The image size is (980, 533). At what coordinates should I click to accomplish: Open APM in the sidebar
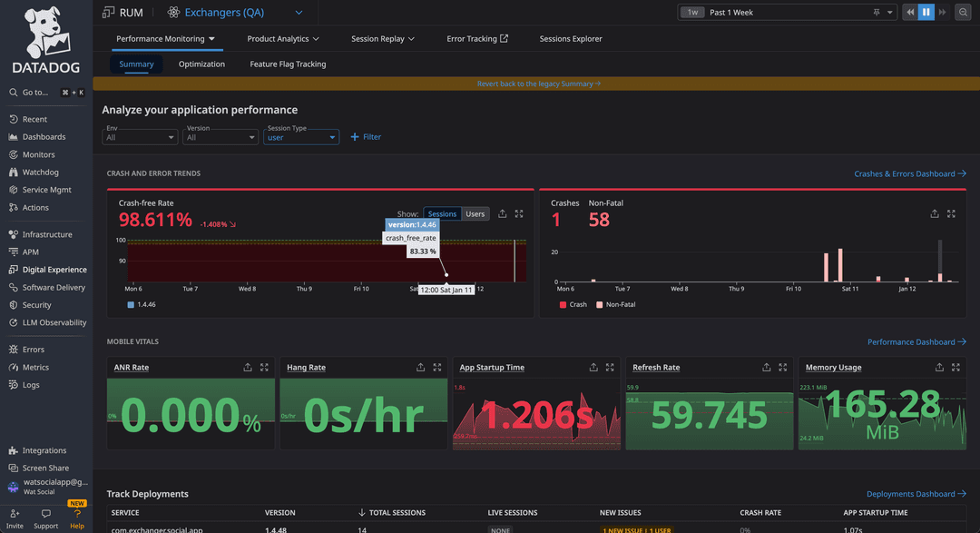click(30, 252)
